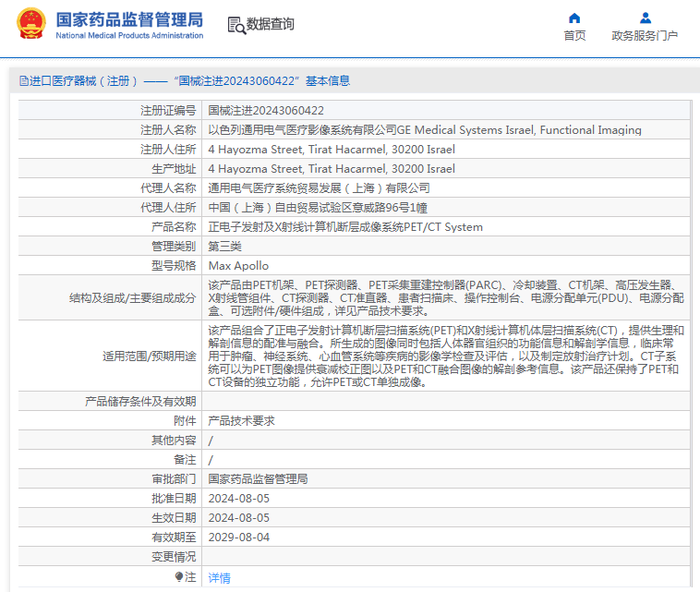Select management category 第三类 value
Image resolution: width=700 pixels, height=592 pixels.
225,247
